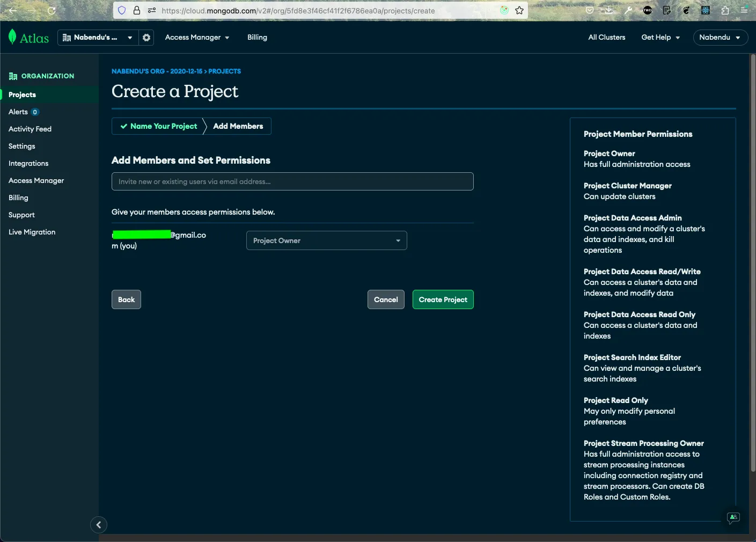
Task: Open Billing in top navigation
Action: click(257, 38)
